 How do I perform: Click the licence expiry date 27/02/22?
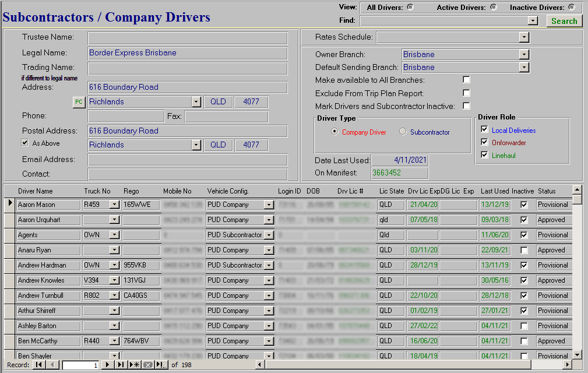[424, 326]
